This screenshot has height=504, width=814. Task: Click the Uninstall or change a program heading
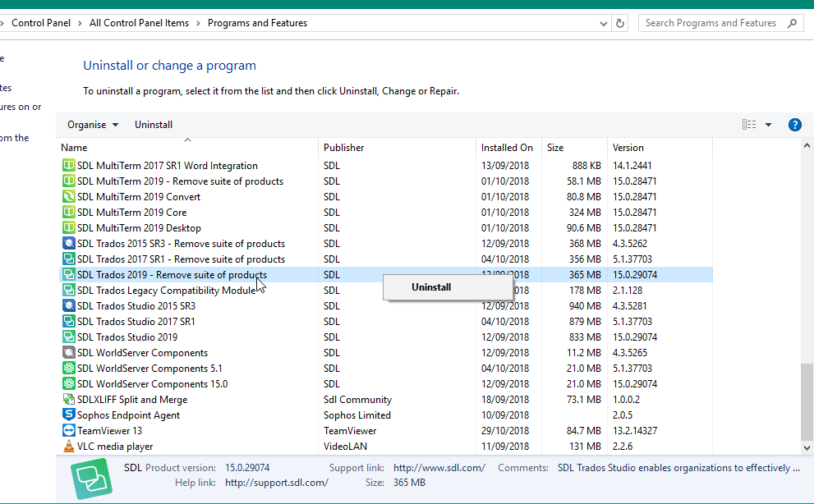[170, 66]
